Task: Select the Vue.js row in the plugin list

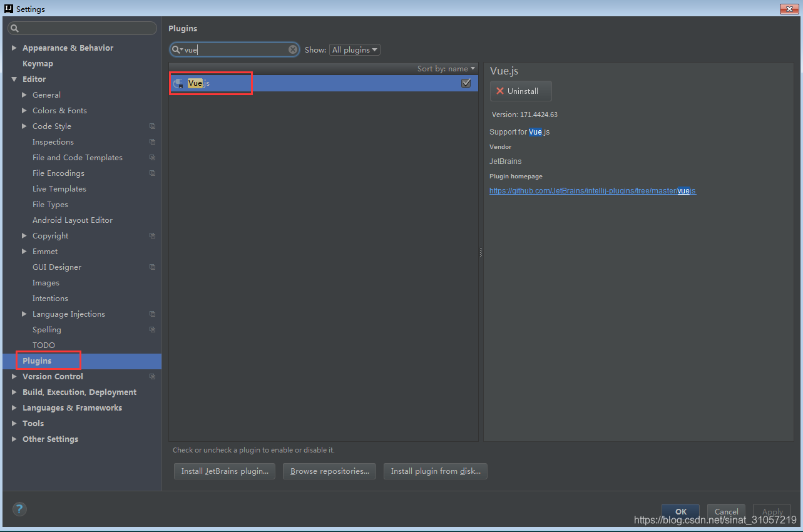Action: pos(323,83)
